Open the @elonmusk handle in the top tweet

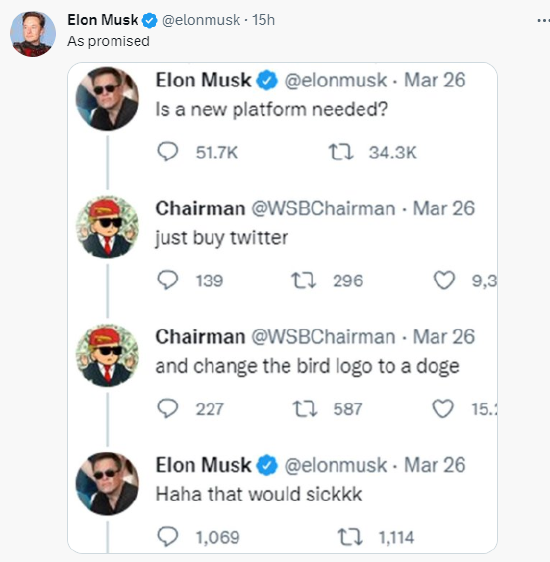click(x=201, y=20)
